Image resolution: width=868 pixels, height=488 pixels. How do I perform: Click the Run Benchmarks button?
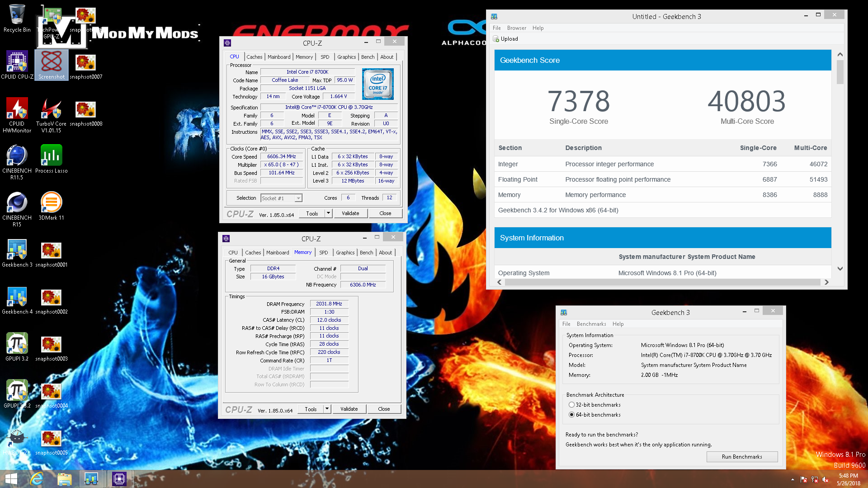coord(742,457)
